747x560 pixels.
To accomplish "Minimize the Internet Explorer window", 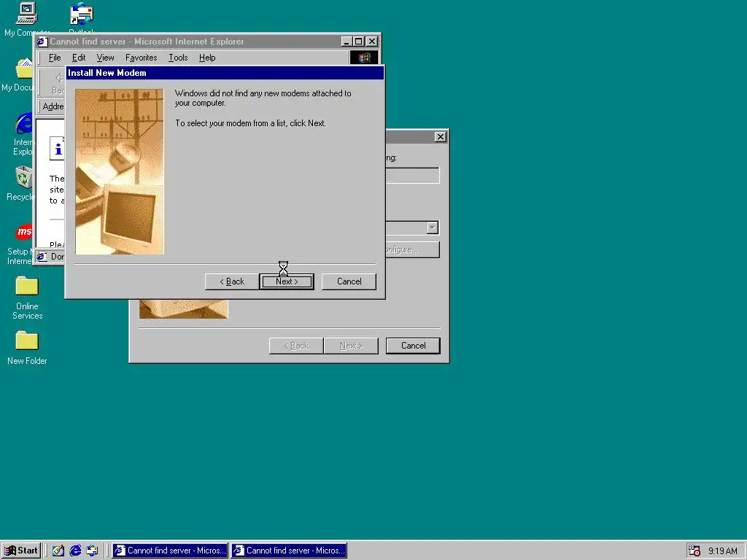I will click(x=347, y=42).
